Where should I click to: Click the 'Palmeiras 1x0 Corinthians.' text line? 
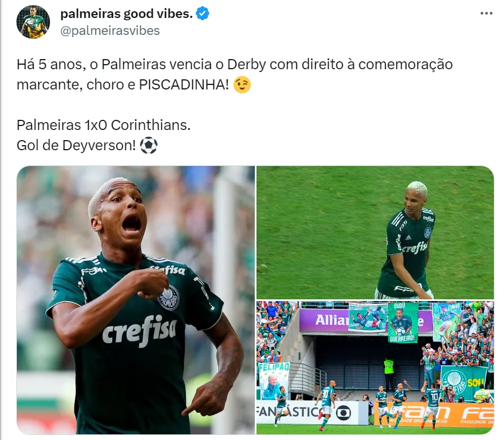(x=103, y=125)
